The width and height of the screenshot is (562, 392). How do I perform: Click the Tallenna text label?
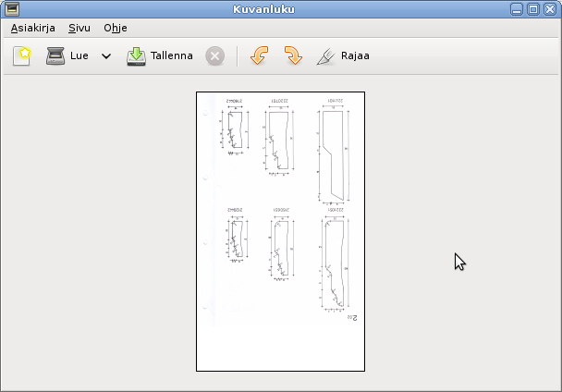coord(172,55)
